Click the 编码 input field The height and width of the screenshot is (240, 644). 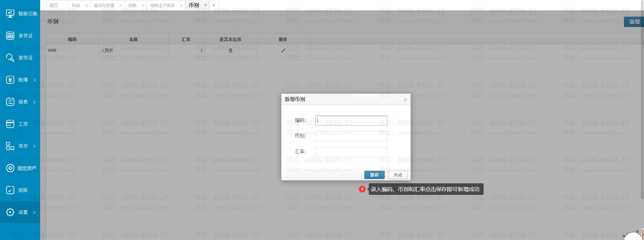[351, 121]
